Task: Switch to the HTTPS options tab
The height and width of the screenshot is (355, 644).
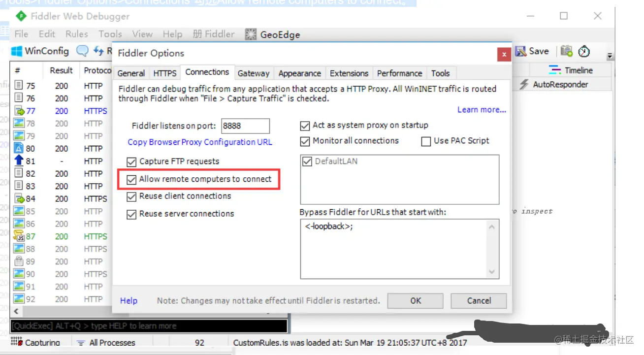Action: pyautogui.click(x=165, y=73)
